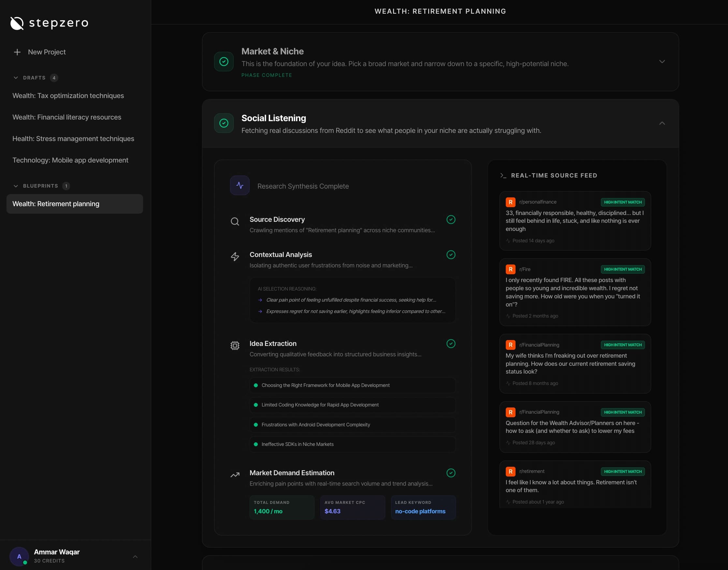Click the Idea Extraction completion checkmark
This screenshot has width=728, height=570.
click(451, 343)
